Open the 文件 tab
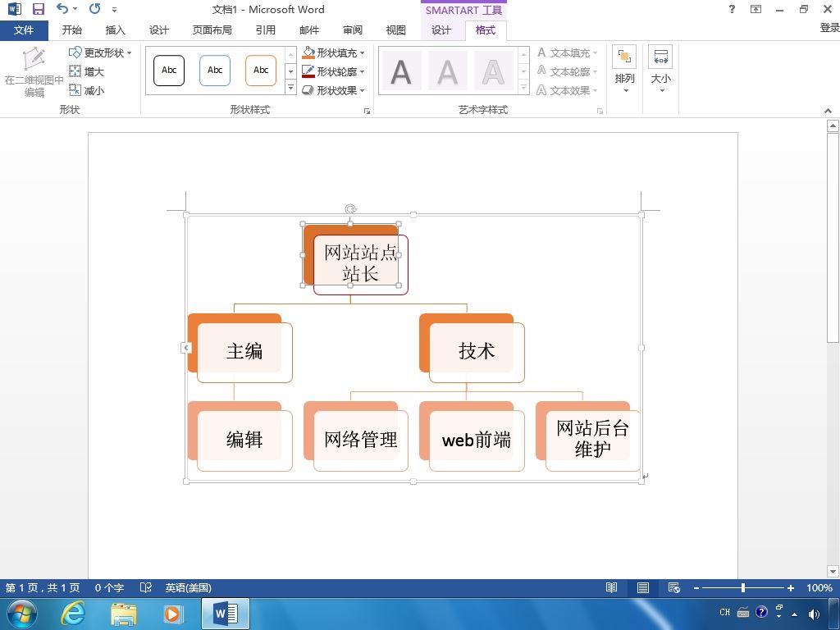 24,30
